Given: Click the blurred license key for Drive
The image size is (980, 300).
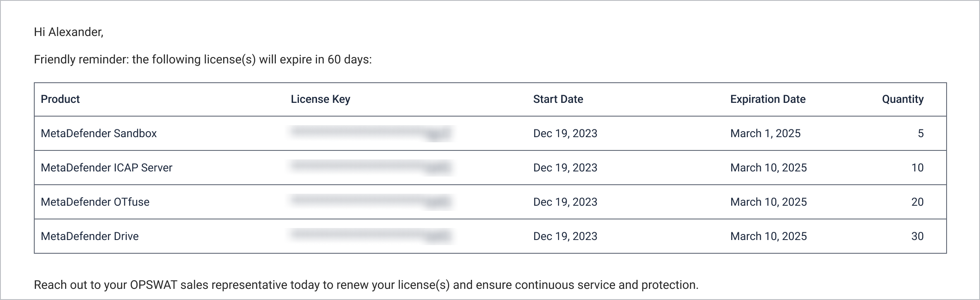Looking at the screenshot, I should click(371, 236).
